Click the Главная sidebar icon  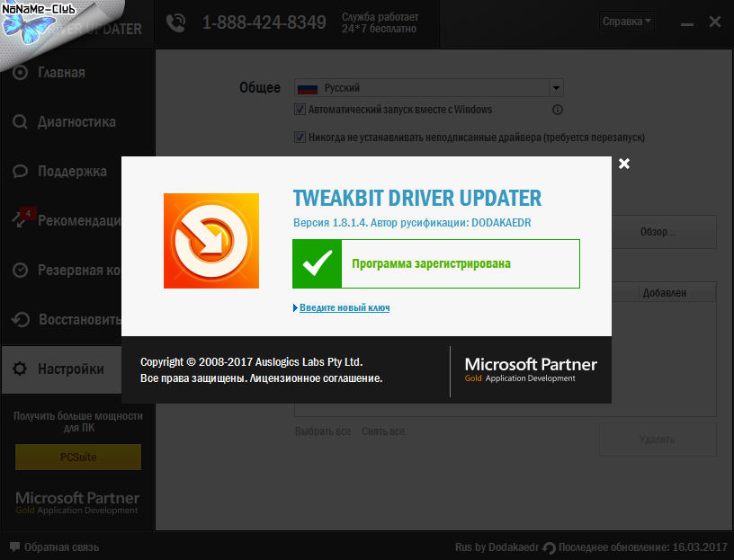coord(21,73)
